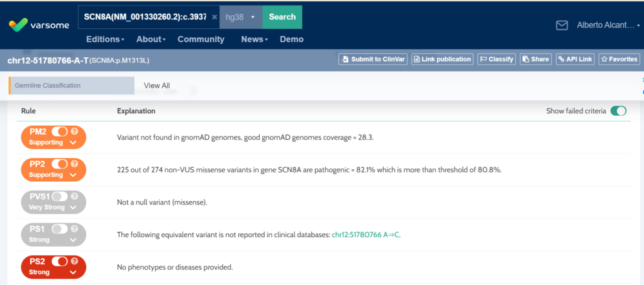This screenshot has height=285, width=644.
Task: Click the help icon on the PP2 rule
Action: [74, 164]
